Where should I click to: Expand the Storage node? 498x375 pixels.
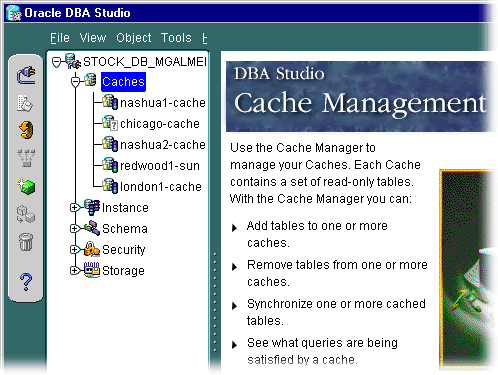pyautogui.click(x=75, y=271)
